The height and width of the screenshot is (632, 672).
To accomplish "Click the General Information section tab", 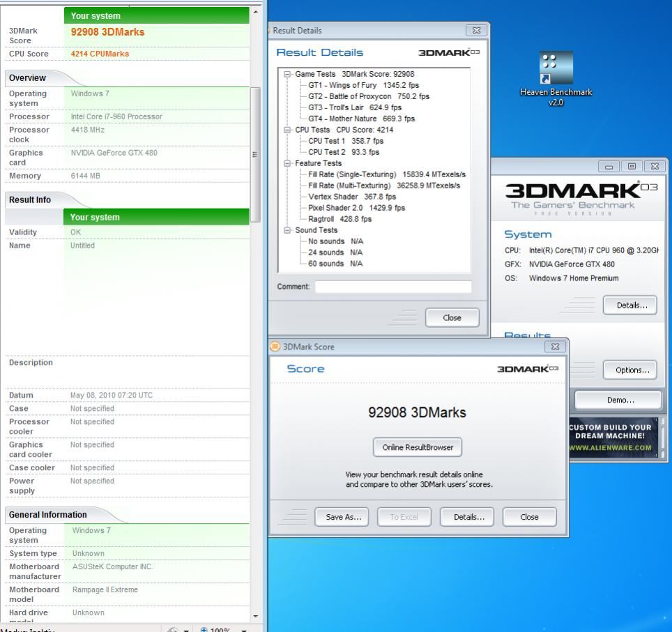I will point(47,515).
